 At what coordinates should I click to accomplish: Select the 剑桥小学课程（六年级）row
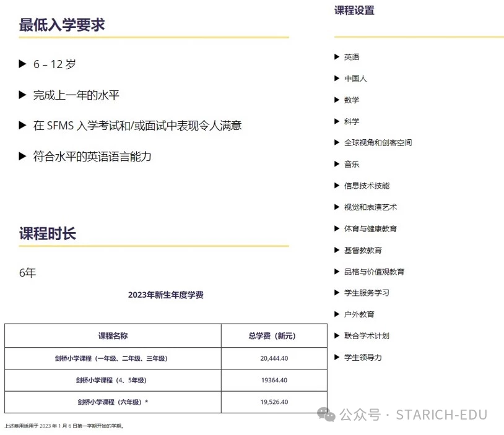[166, 402]
